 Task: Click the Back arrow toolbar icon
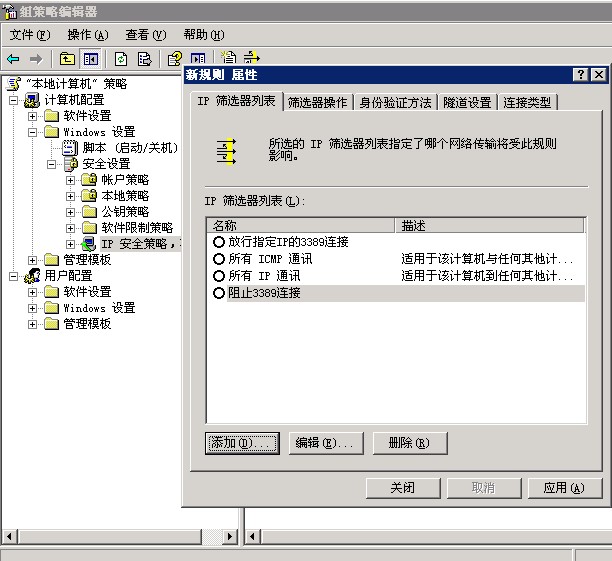tap(14, 59)
